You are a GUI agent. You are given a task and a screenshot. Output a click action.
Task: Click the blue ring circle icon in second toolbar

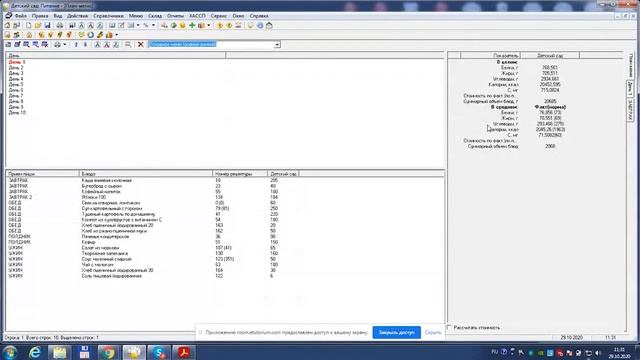91,35
